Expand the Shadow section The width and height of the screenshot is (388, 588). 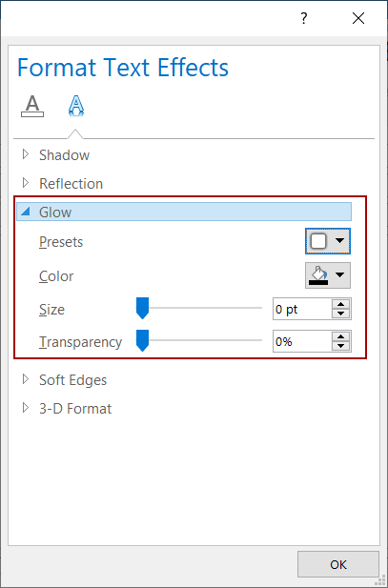pyautogui.click(x=56, y=155)
